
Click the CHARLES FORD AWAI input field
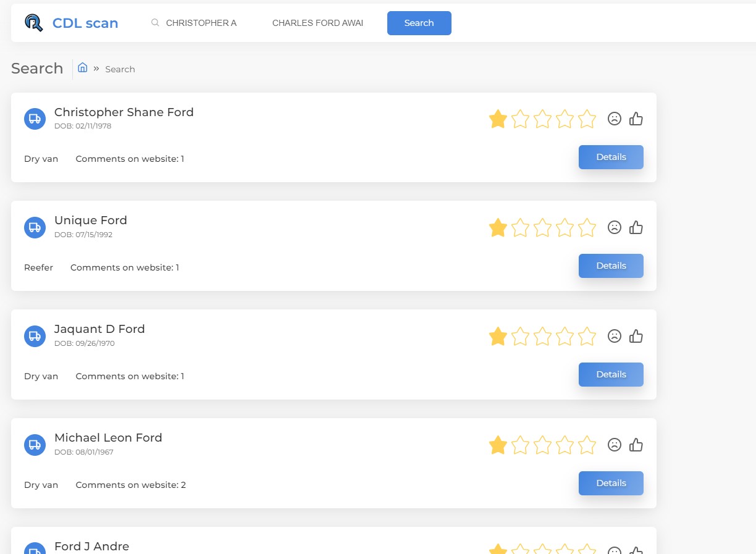pyautogui.click(x=317, y=23)
